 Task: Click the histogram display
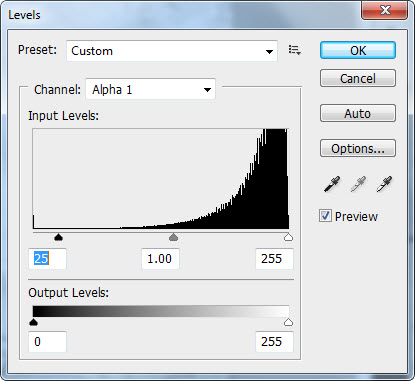pos(161,179)
